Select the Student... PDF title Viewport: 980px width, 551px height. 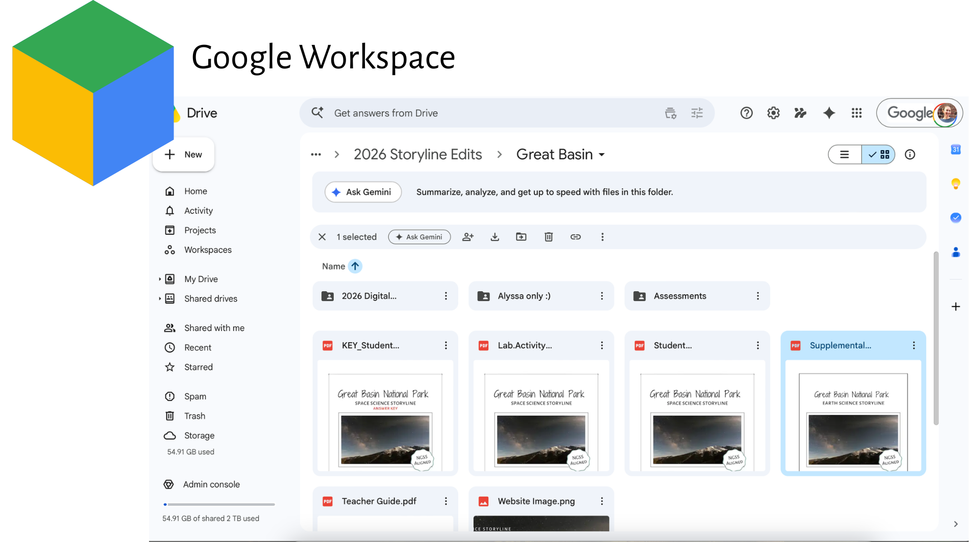(673, 345)
